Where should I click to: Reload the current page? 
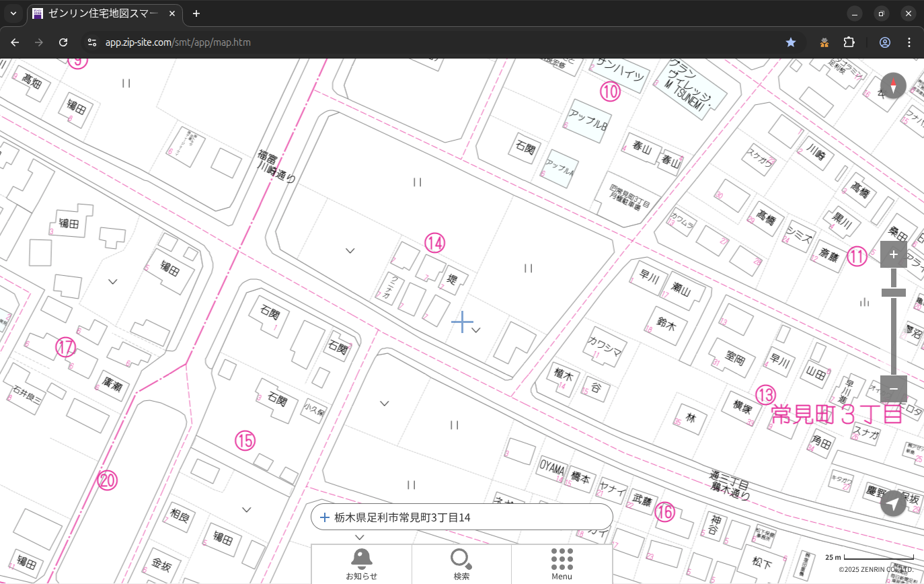(63, 42)
